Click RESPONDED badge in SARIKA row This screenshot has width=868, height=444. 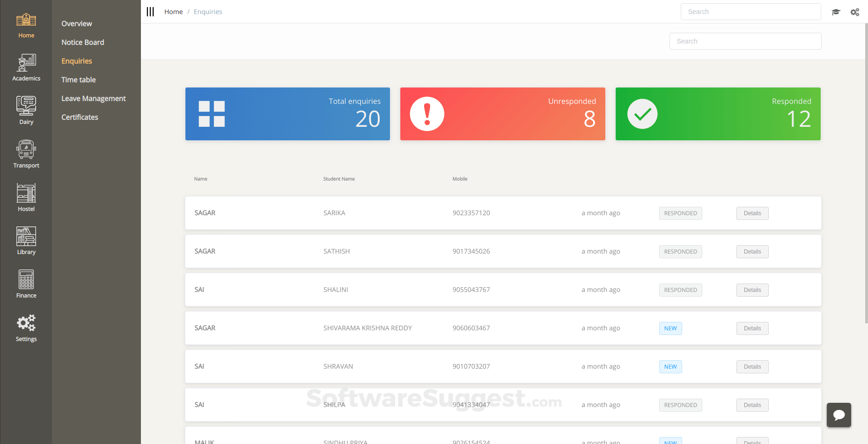[680, 213]
